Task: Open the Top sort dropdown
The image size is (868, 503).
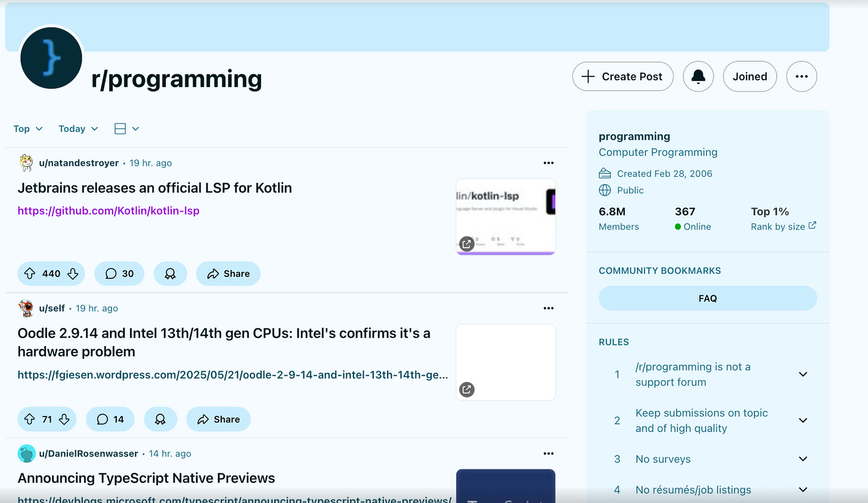Action: point(28,129)
